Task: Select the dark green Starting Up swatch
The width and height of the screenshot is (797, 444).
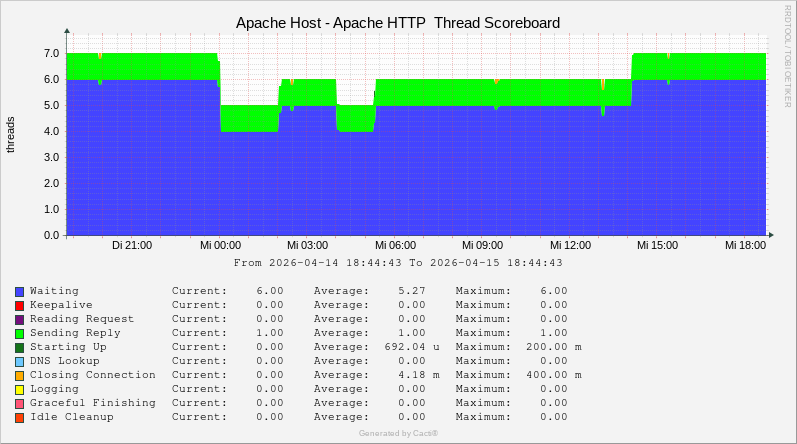Action: click(x=19, y=347)
